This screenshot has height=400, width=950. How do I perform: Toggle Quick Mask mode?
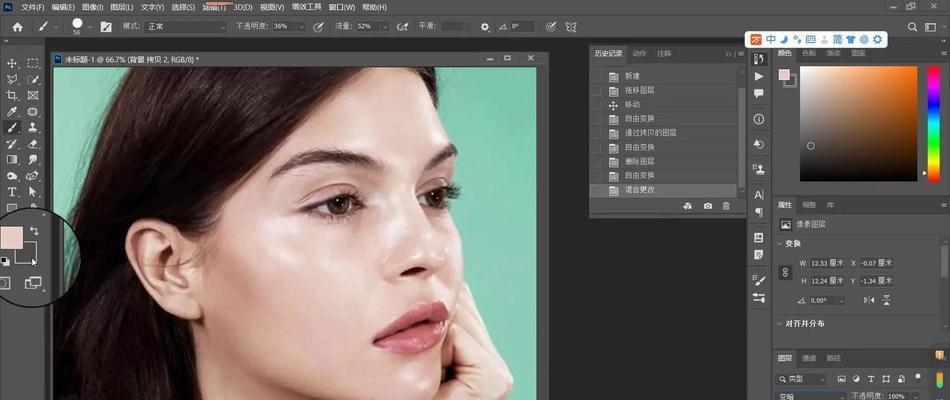pos(5,283)
